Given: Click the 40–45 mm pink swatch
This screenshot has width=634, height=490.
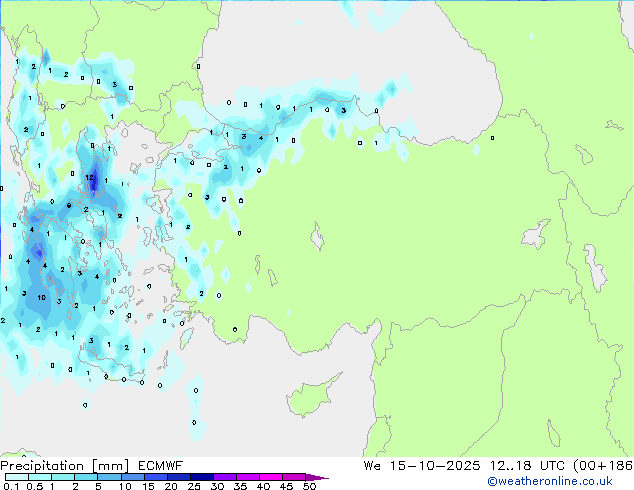Looking at the screenshot, I should 271,477.
